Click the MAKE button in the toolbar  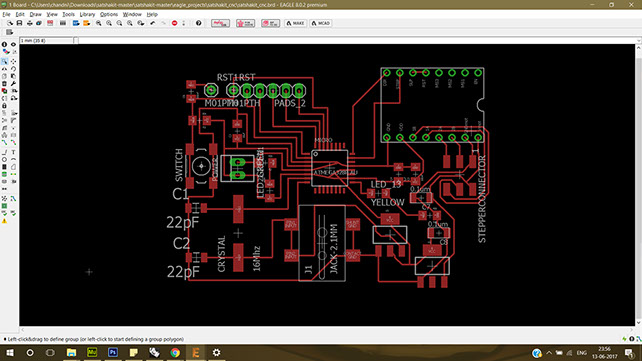point(296,23)
